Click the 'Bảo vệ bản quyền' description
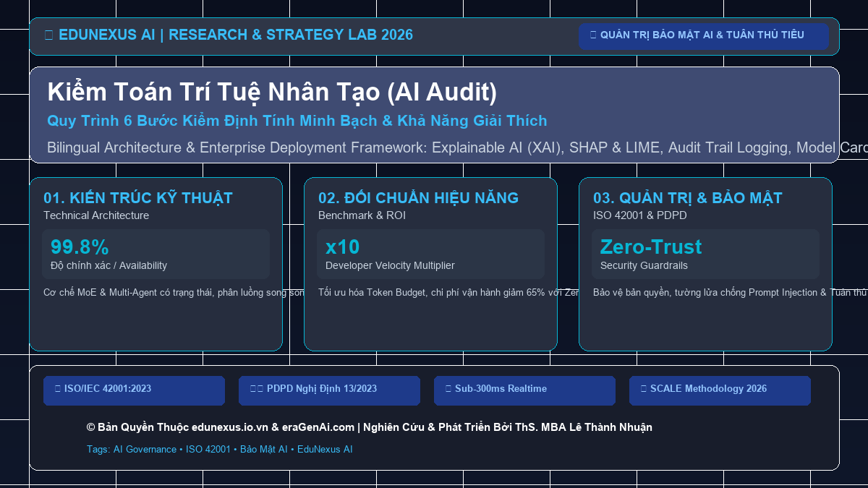Viewport: 868px width, 488px height. (x=731, y=293)
